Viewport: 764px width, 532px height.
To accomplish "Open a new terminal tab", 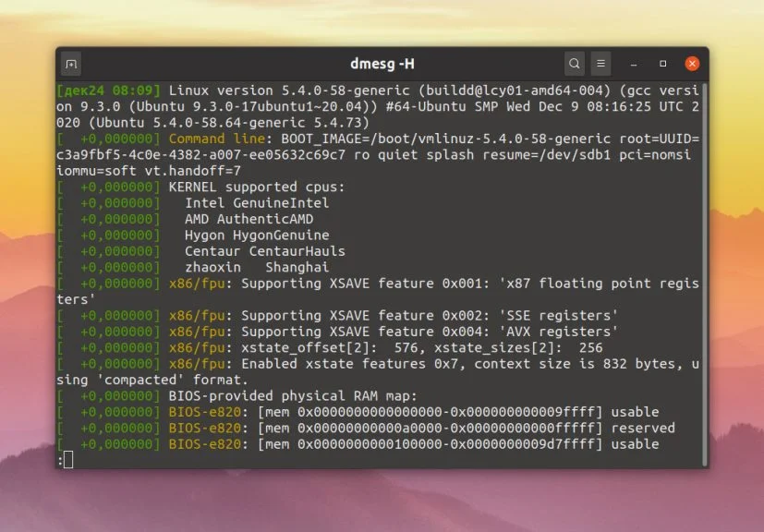I will [69, 63].
